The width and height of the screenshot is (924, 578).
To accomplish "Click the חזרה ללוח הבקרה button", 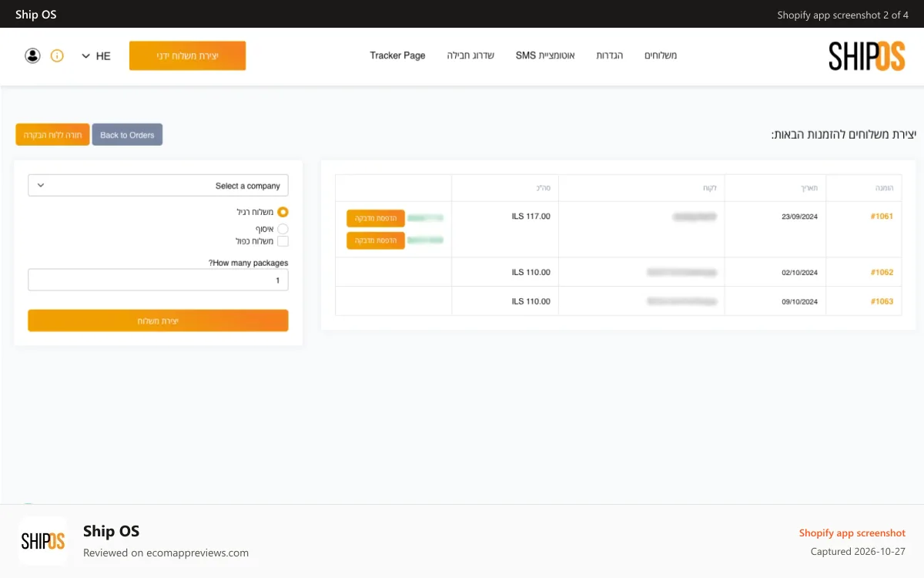I will click(52, 135).
